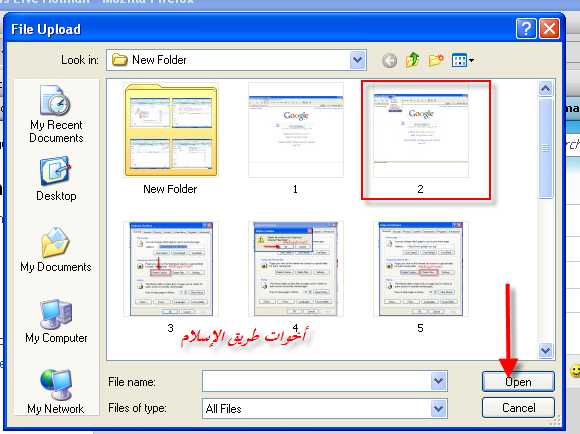Screen dimensions: 580x434
Task: Select the image thumbnail named 5
Action: [x=421, y=277]
